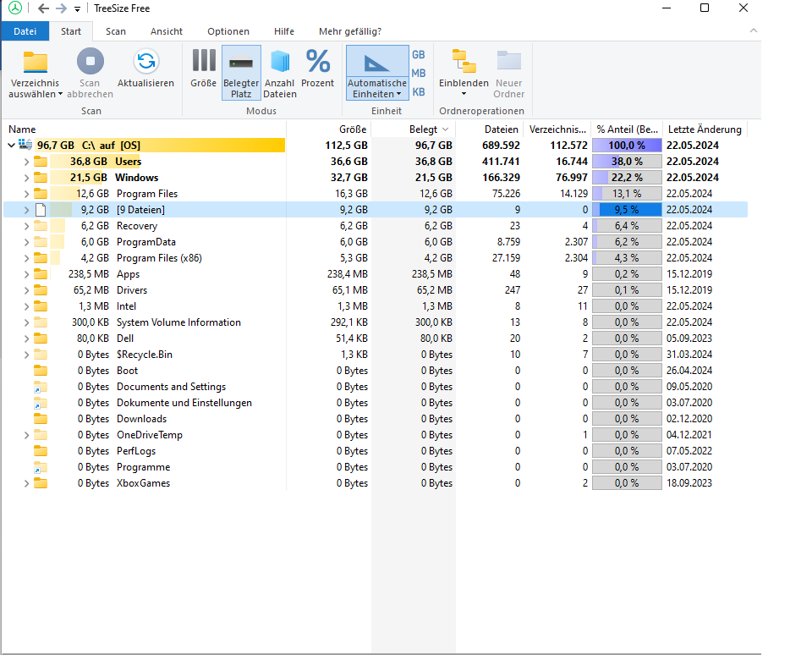This screenshot has height=655, width=812.
Task: Click the Verzeichnis auswählen folder icon
Action: pyautogui.click(x=36, y=62)
